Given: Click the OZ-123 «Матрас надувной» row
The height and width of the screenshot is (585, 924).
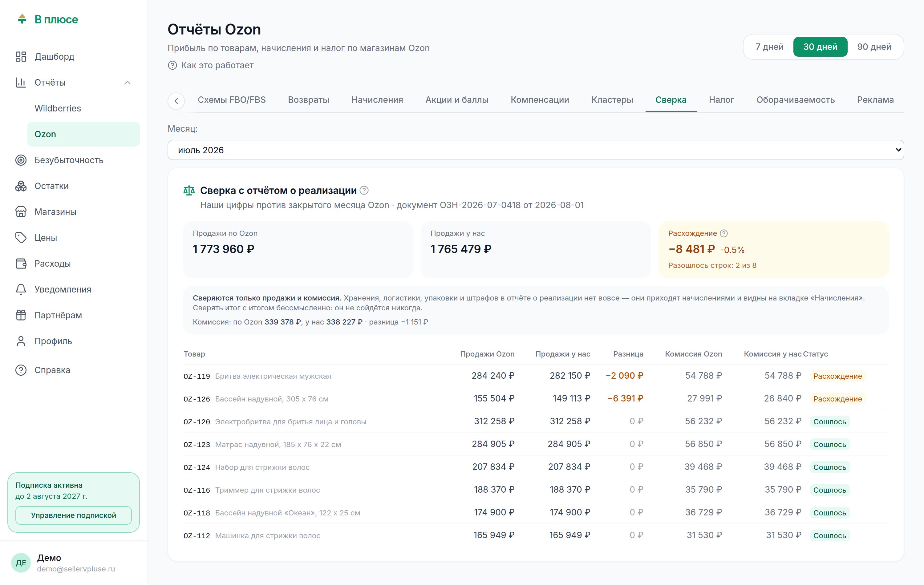Looking at the screenshot, I should (536, 444).
